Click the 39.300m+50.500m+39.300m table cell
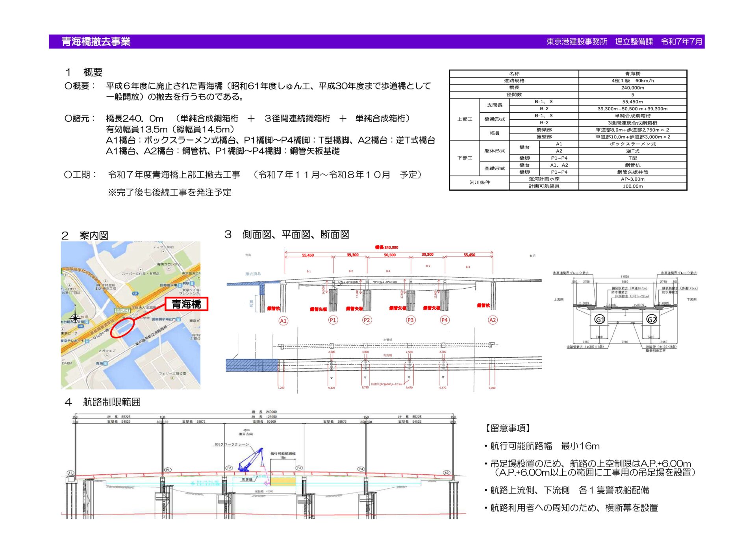The width and height of the screenshot is (756, 535). [633, 109]
